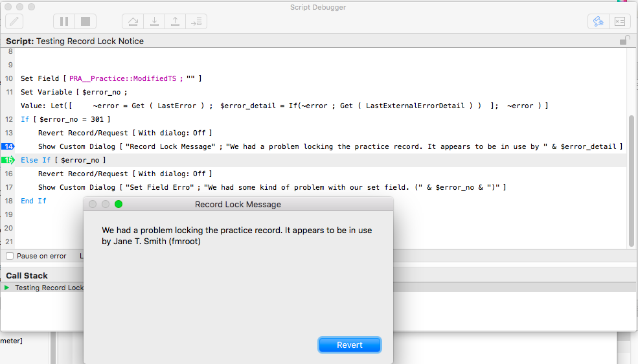Screen dimensions: 638x364
Task: Select the Else If $error_no step
Action: point(63,160)
